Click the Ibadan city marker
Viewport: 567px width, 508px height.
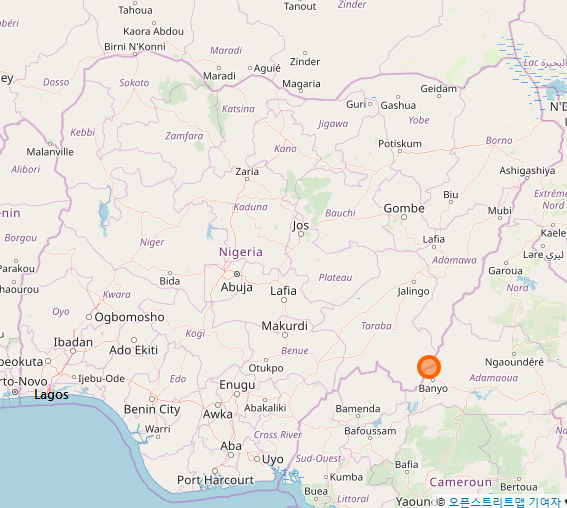[x=73, y=351]
